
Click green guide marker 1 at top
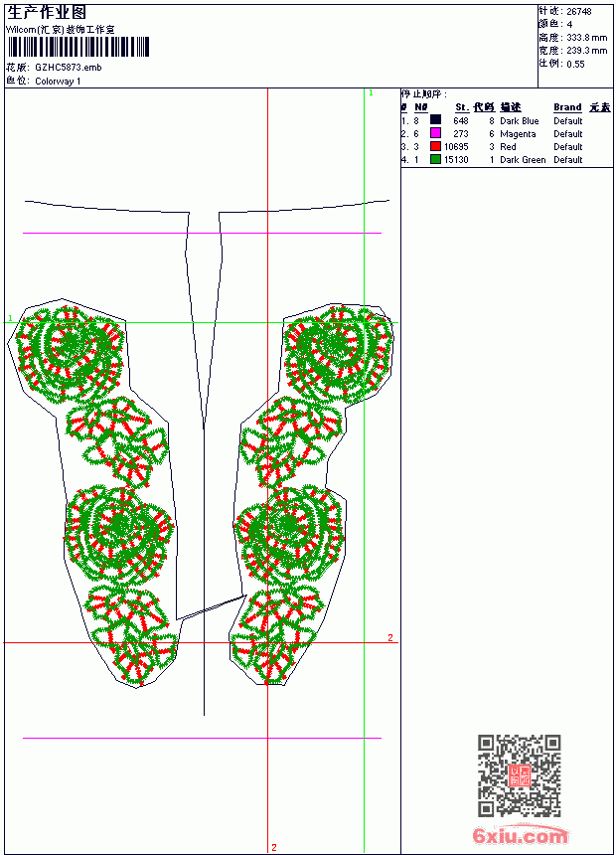point(371,93)
